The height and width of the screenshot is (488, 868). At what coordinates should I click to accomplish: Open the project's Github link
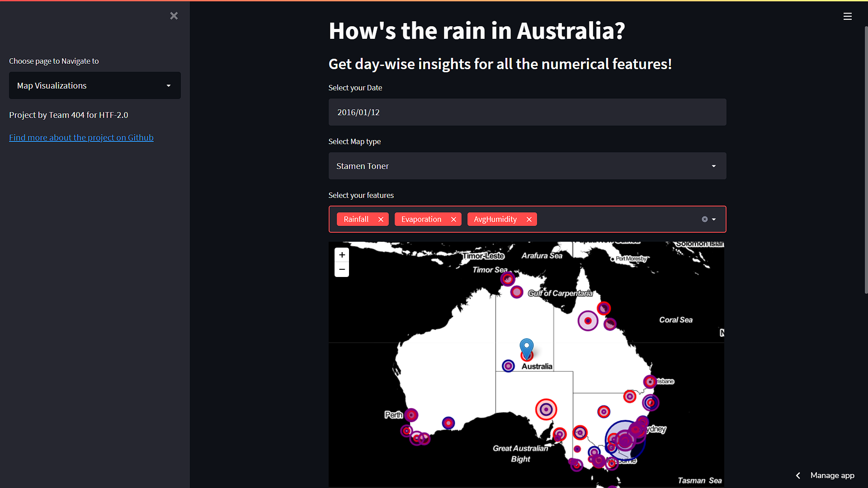pyautogui.click(x=81, y=137)
